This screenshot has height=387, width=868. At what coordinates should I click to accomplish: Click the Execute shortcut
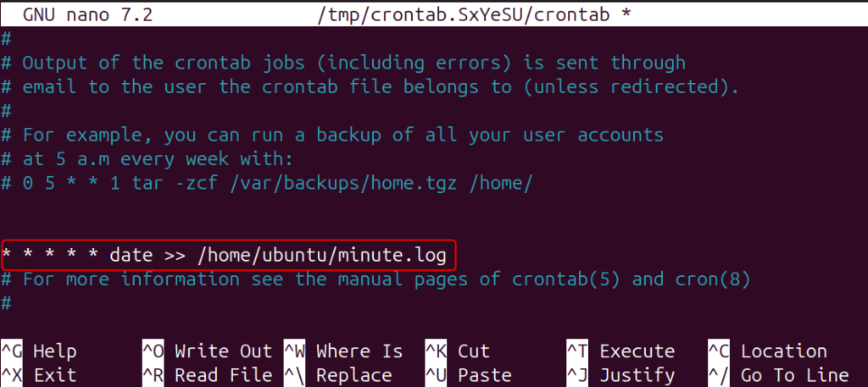point(637,351)
